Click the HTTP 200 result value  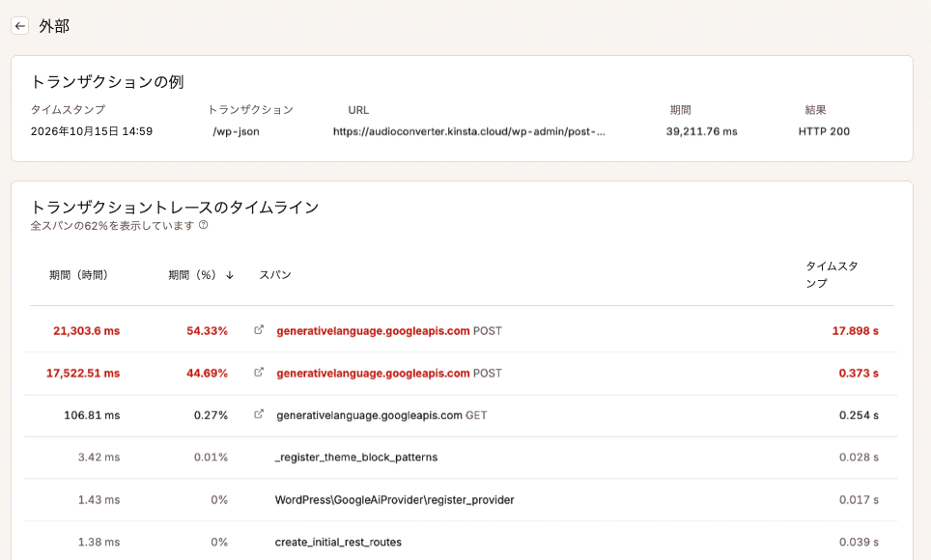click(824, 131)
